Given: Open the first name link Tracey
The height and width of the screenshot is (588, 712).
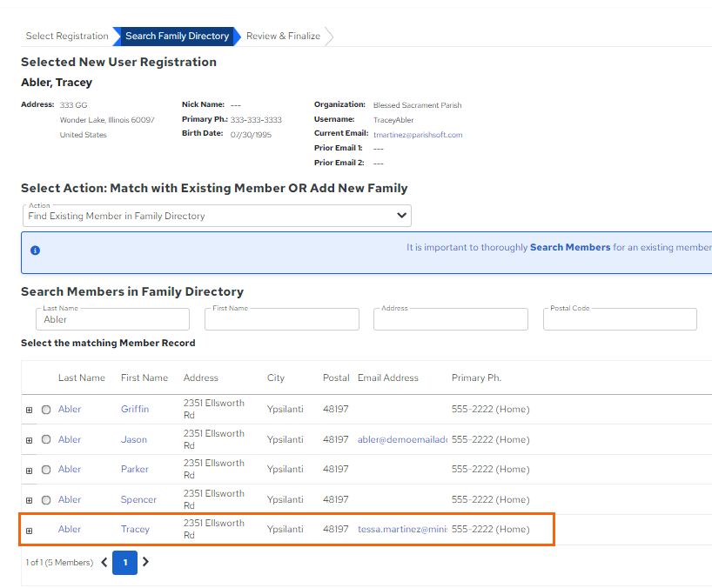Looking at the screenshot, I should point(135,529).
